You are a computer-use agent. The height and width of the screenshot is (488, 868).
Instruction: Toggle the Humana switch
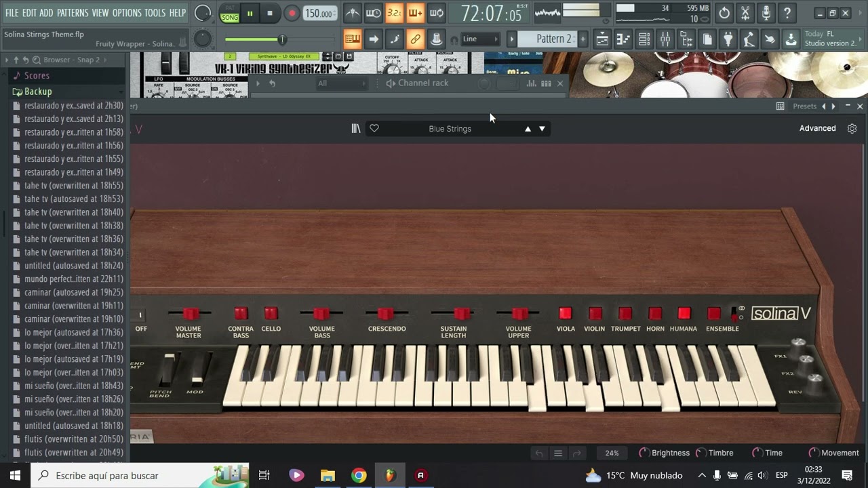click(684, 313)
